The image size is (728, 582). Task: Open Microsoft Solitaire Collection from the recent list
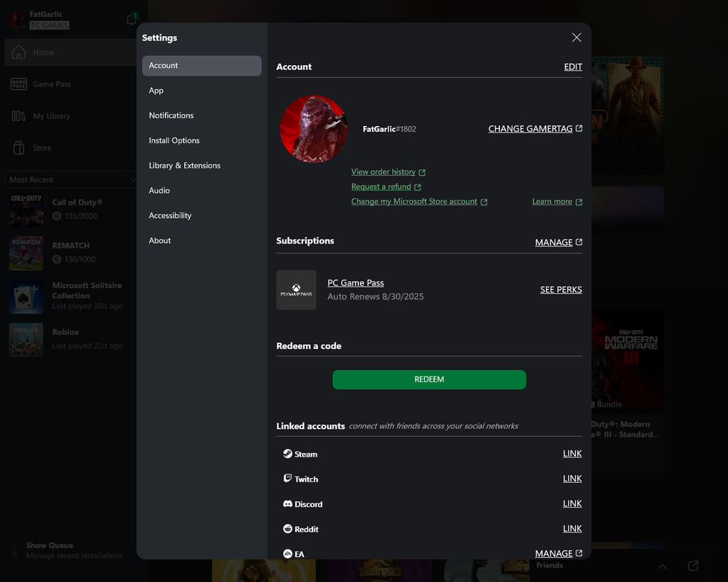[x=71, y=296]
